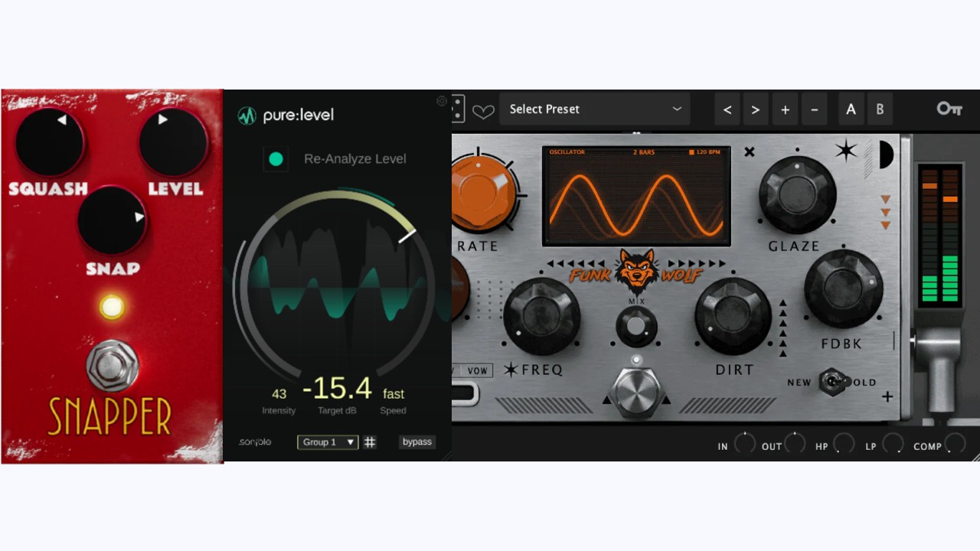Stomp the Funk Wolf footswitch
Image resolution: width=980 pixels, height=551 pixels.
tap(637, 391)
